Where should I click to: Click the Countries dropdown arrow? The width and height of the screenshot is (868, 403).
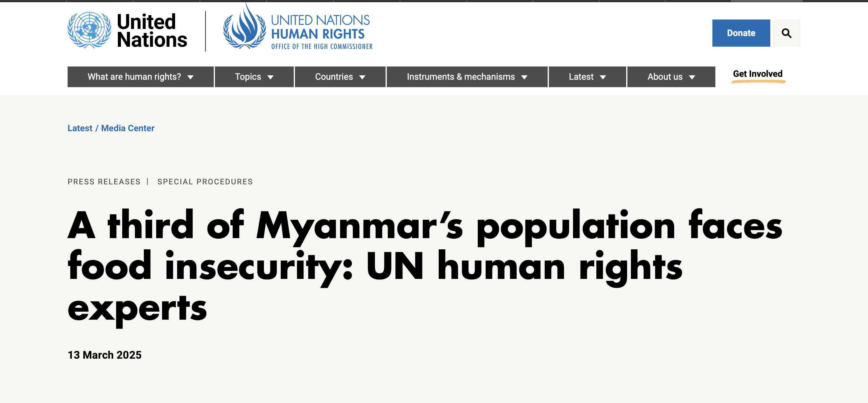(x=362, y=77)
